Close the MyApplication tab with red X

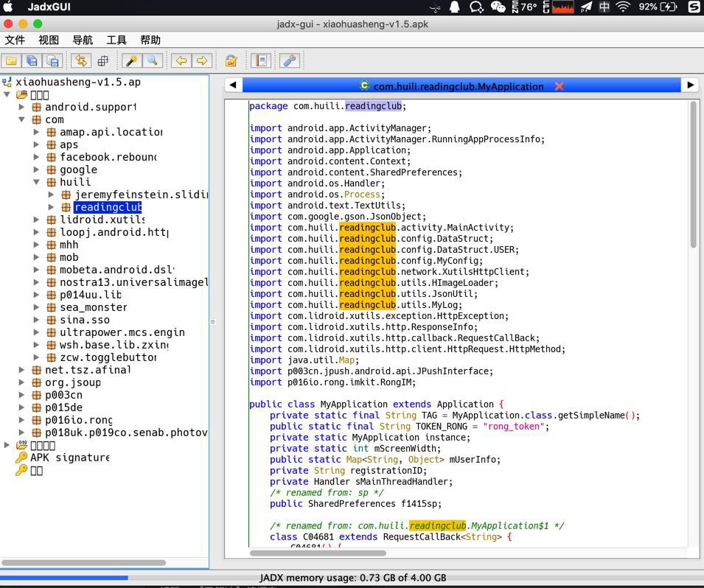pos(559,86)
